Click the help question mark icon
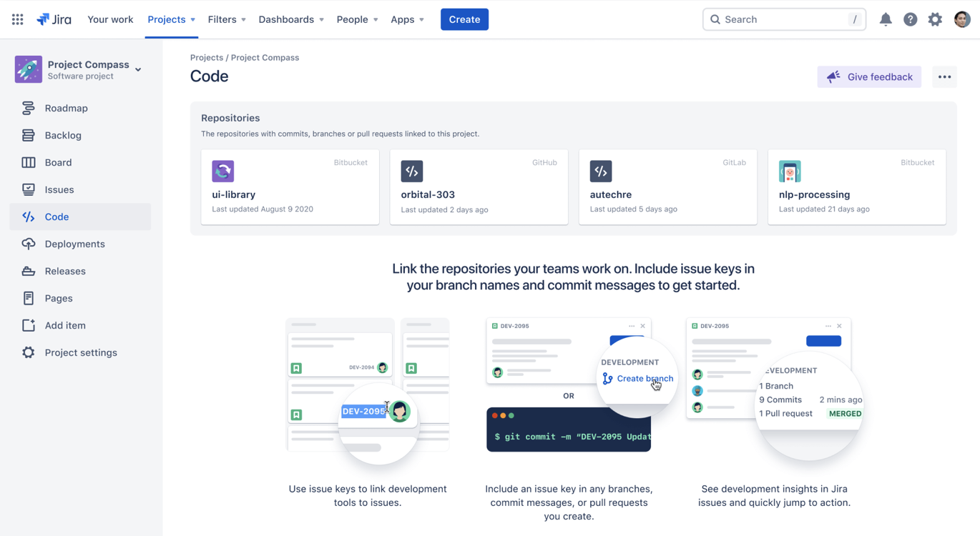 [x=910, y=19]
